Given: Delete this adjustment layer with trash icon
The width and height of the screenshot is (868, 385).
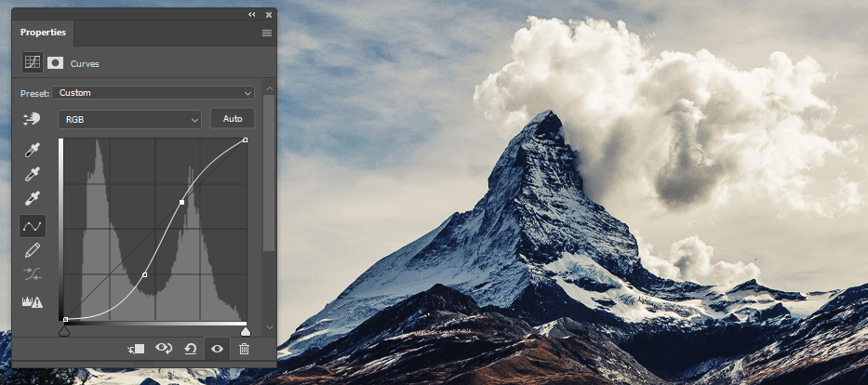Looking at the screenshot, I should [244, 349].
